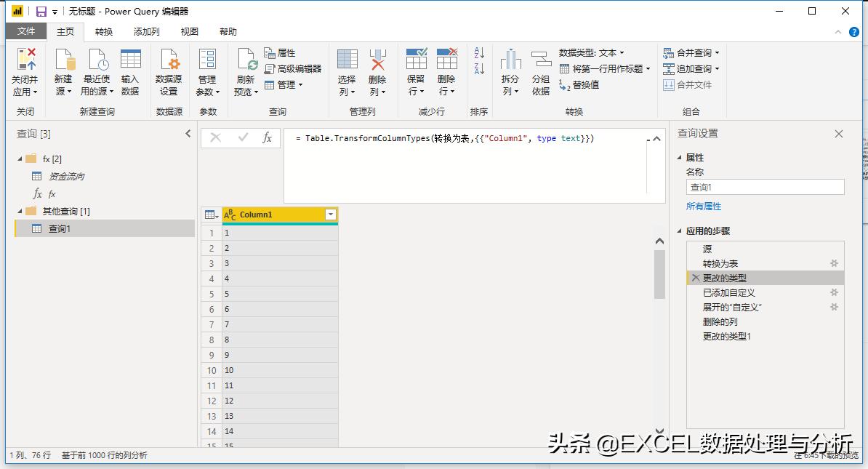
Task: Delete the 更改的类型 step with X
Action: (696, 278)
